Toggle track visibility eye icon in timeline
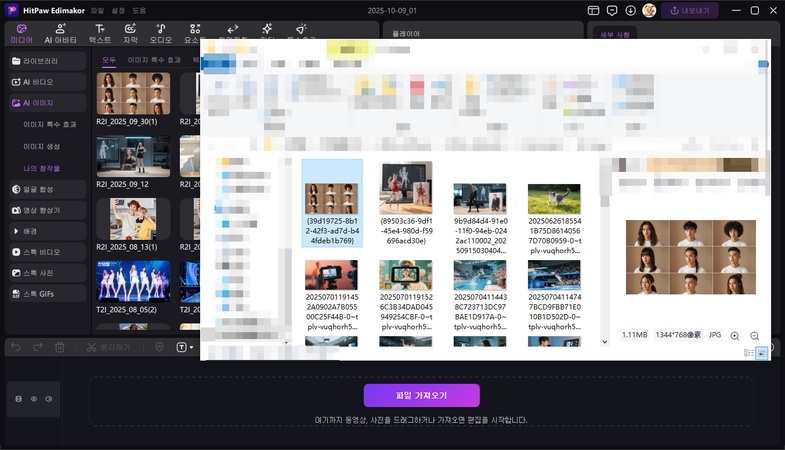The width and height of the screenshot is (785, 450). point(34,398)
